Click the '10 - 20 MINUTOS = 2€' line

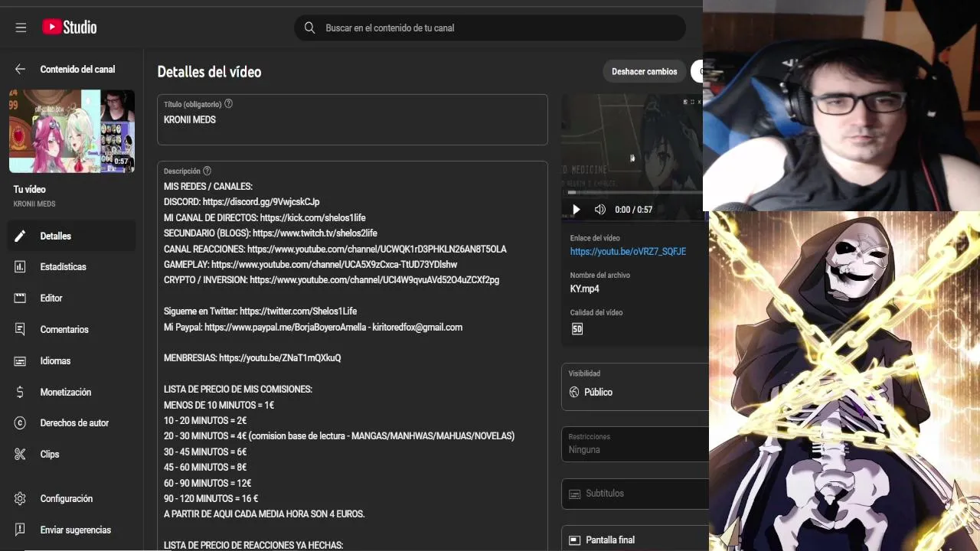pyautogui.click(x=205, y=421)
